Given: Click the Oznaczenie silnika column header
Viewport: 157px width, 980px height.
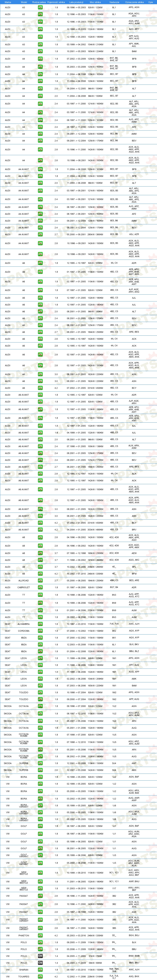Looking at the screenshot, I should [x=134, y=2].
